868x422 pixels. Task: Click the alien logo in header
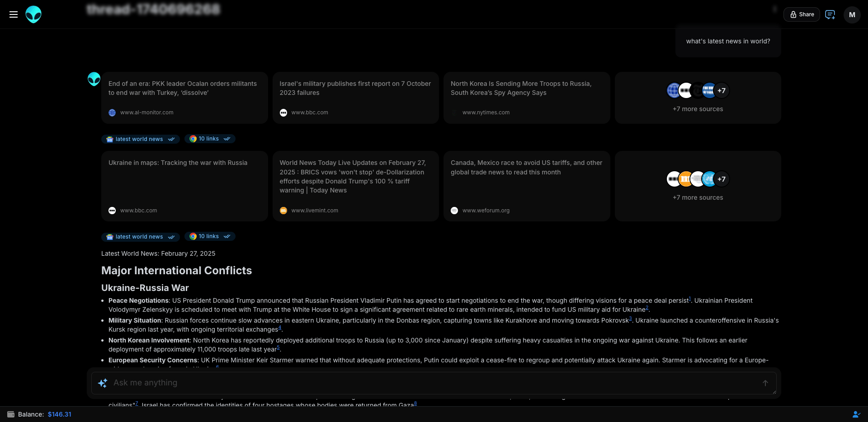(x=33, y=14)
